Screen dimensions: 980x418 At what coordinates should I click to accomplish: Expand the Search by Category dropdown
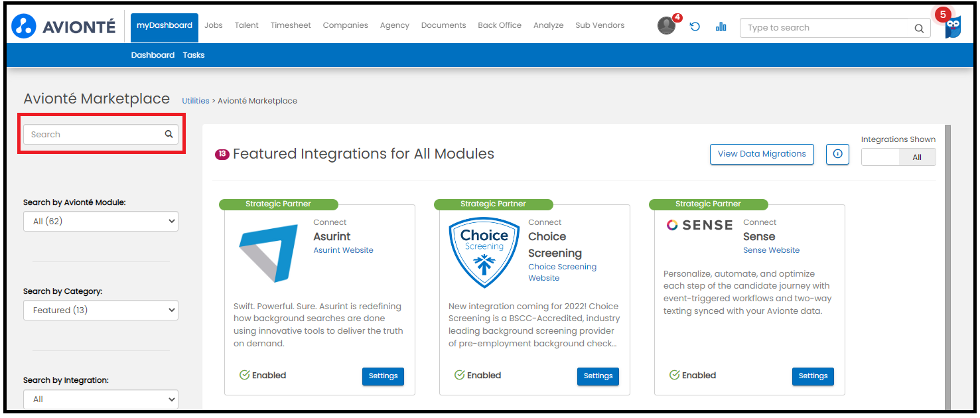click(x=101, y=310)
